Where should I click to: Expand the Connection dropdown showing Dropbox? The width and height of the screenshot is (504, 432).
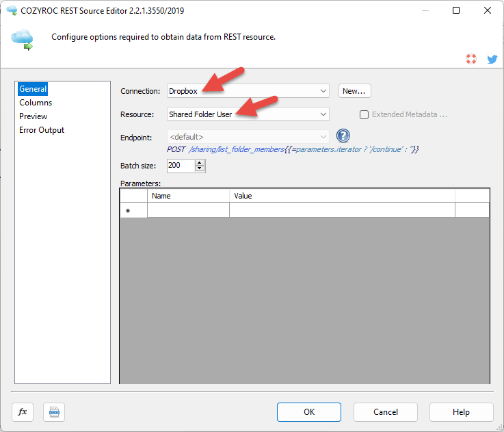click(248, 91)
